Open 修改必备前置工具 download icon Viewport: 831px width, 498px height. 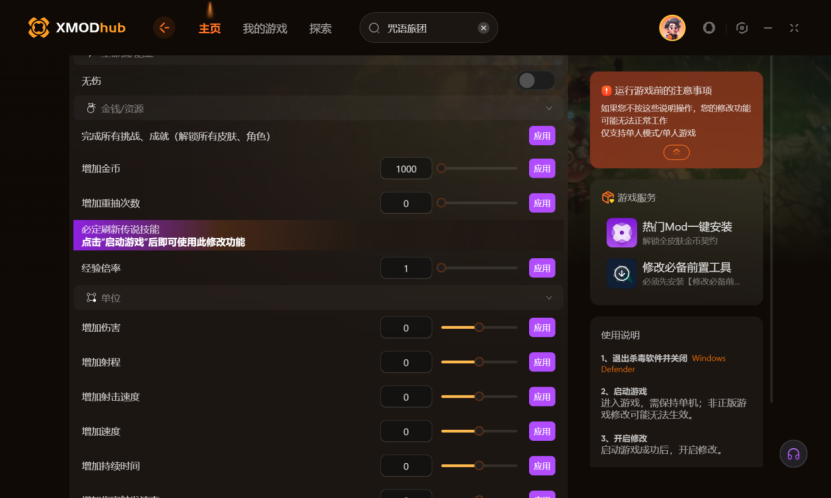coord(622,273)
